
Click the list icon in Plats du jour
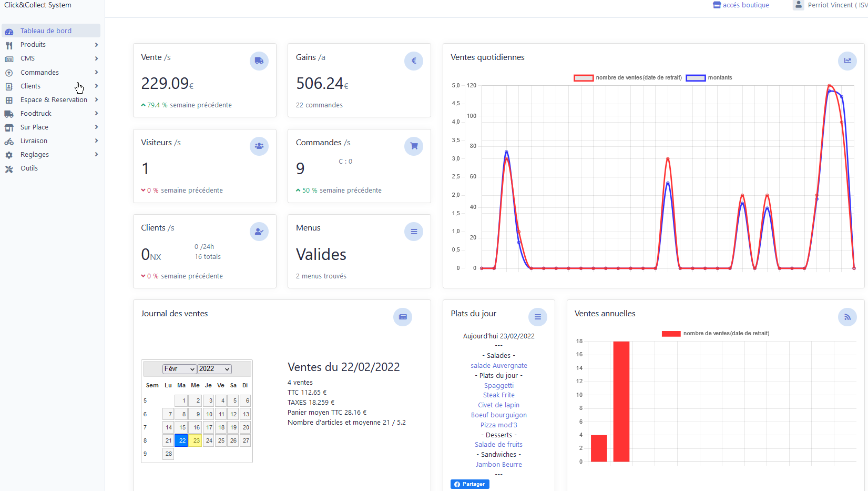pos(537,317)
